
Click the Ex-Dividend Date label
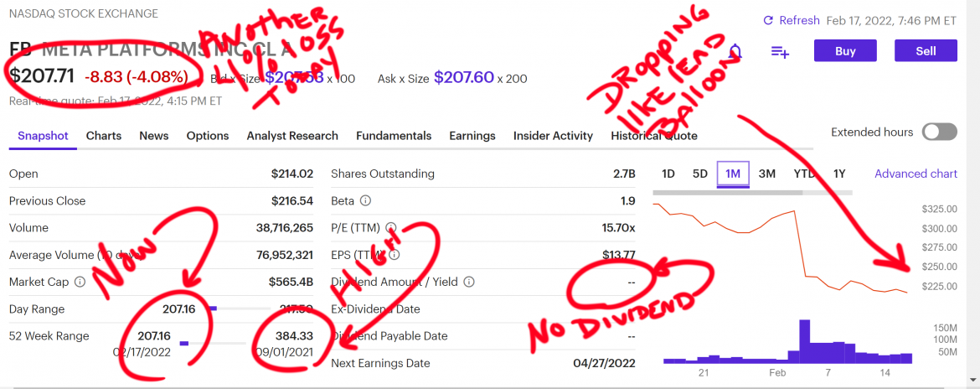(375, 309)
